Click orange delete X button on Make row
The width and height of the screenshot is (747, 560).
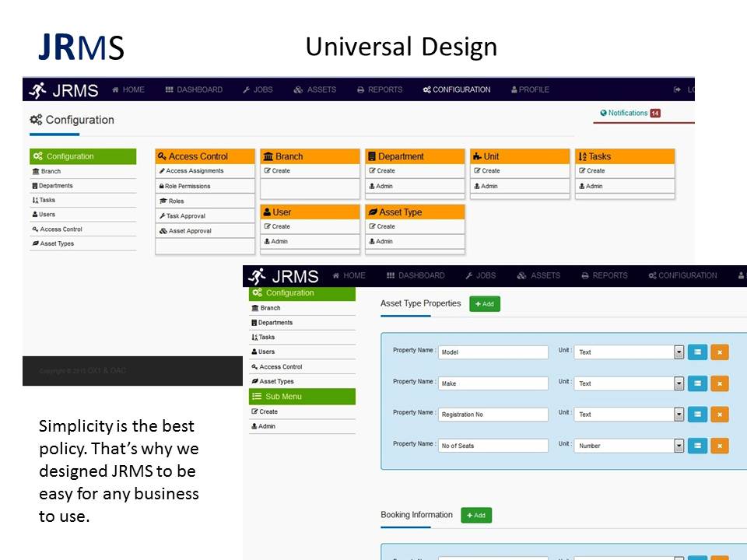coord(720,383)
